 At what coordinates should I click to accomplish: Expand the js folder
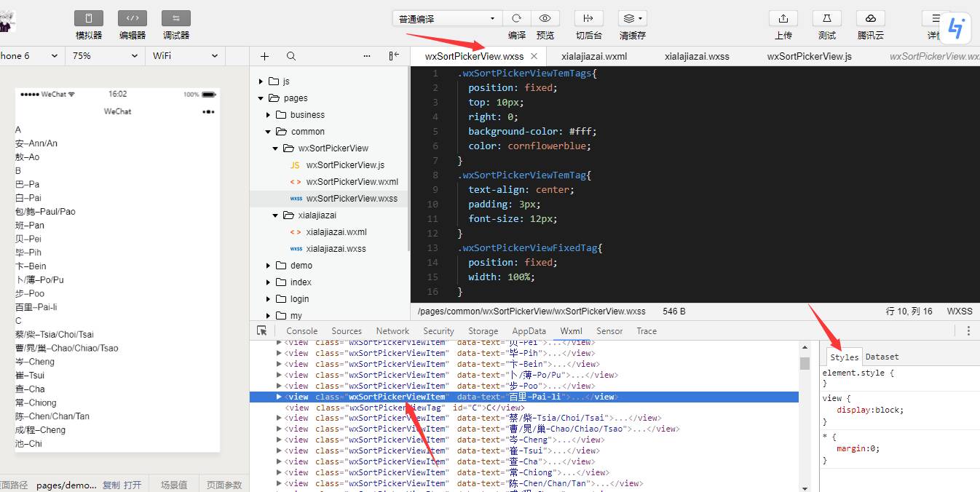click(261, 82)
